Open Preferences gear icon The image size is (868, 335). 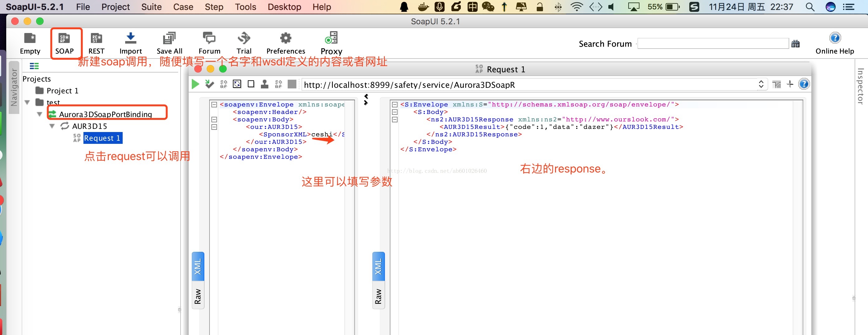(x=285, y=43)
